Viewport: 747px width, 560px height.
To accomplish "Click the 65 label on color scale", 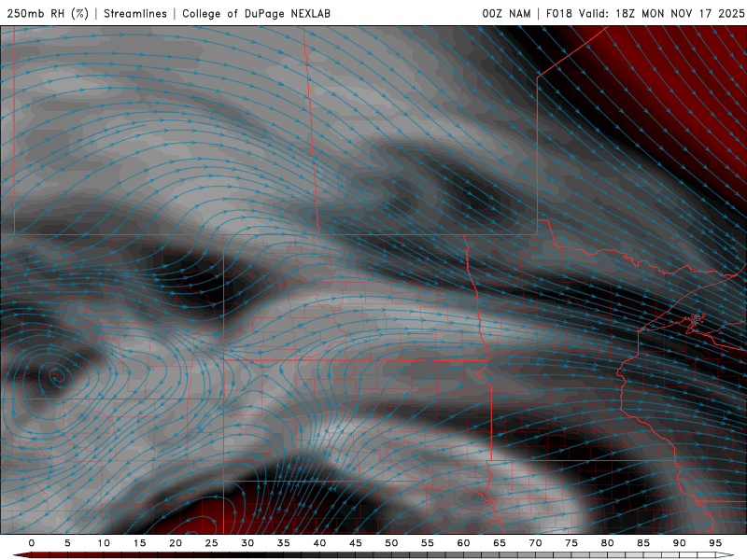I will point(500,543).
